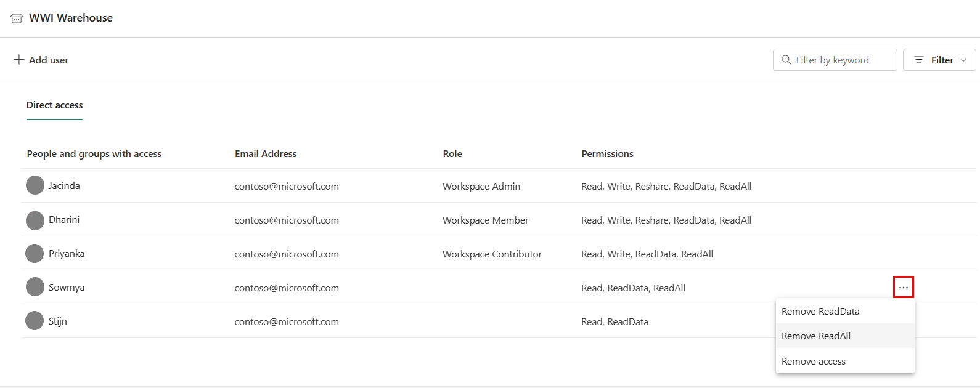
Task: Open the more options ellipsis for Sowmya
Action: 903,288
